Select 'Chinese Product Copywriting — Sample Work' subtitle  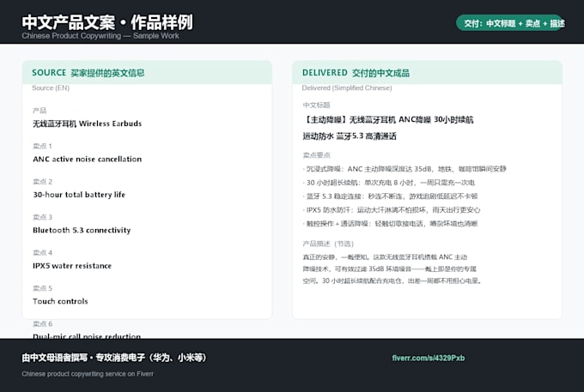pyautogui.click(x=100, y=36)
